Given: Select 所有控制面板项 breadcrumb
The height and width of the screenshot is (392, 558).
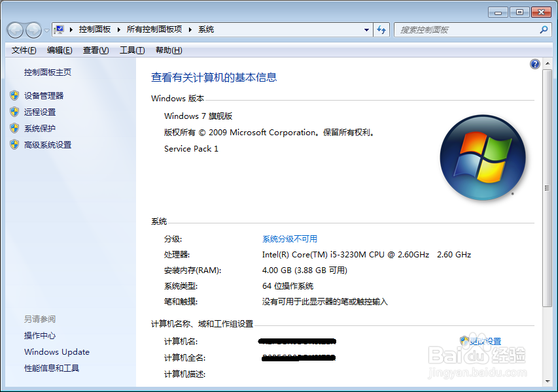Looking at the screenshot, I should (x=154, y=29).
